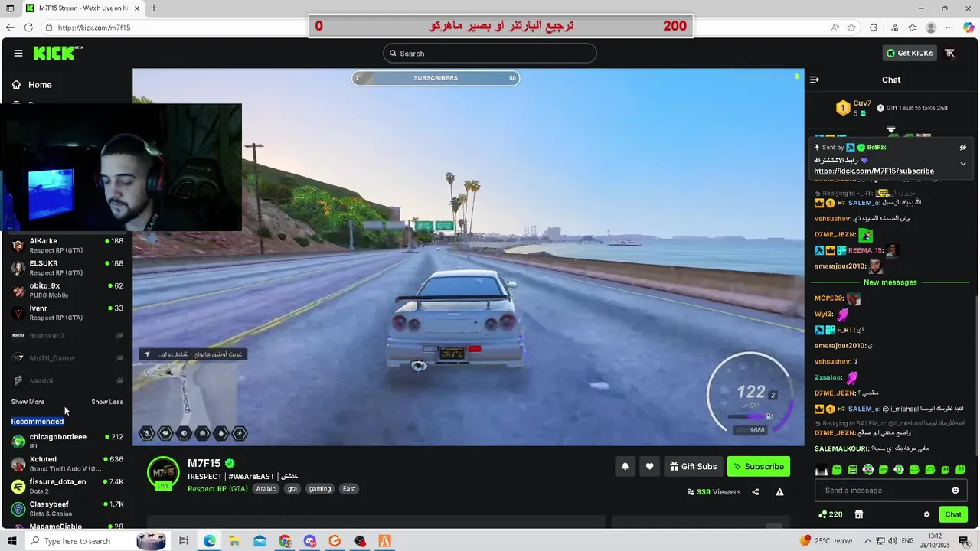
Task: Open the user profile avatar menu
Action: pyautogui.click(x=950, y=53)
